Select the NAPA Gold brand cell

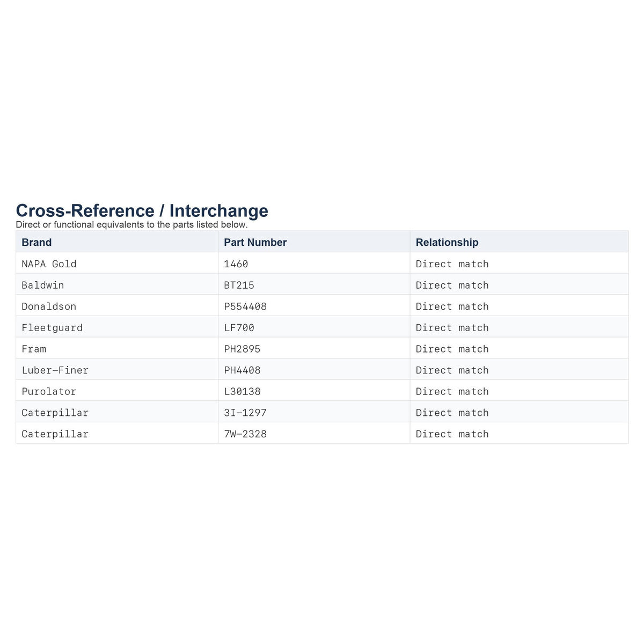click(x=49, y=264)
